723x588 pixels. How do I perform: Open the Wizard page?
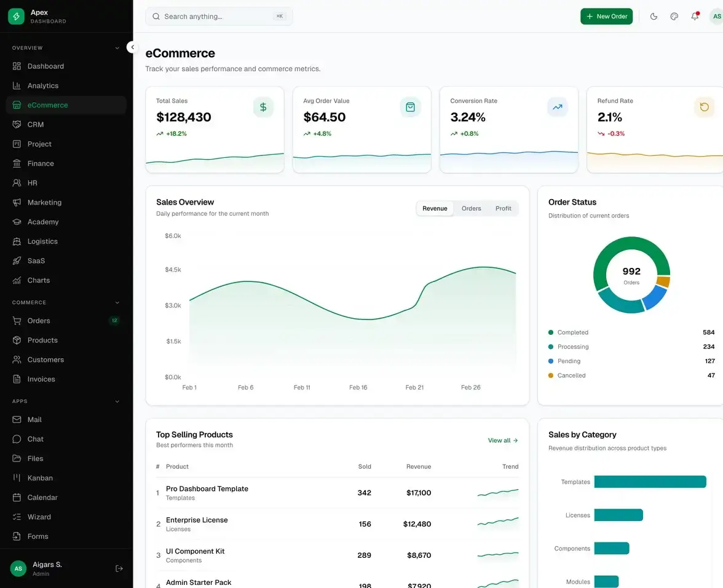click(66, 517)
